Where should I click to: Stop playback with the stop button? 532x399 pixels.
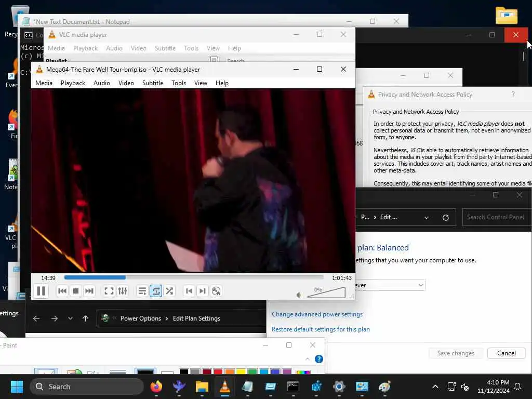(76, 291)
